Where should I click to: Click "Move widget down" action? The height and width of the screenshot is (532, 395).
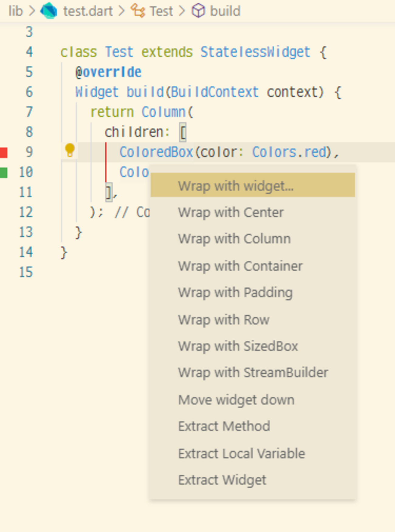tap(236, 400)
